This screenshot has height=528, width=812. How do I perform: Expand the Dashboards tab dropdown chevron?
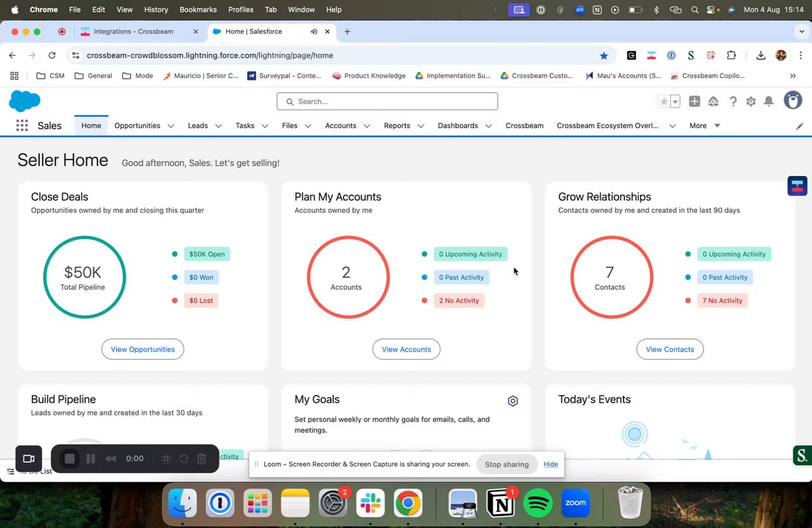pyautogui.click(x=488, y=126)
